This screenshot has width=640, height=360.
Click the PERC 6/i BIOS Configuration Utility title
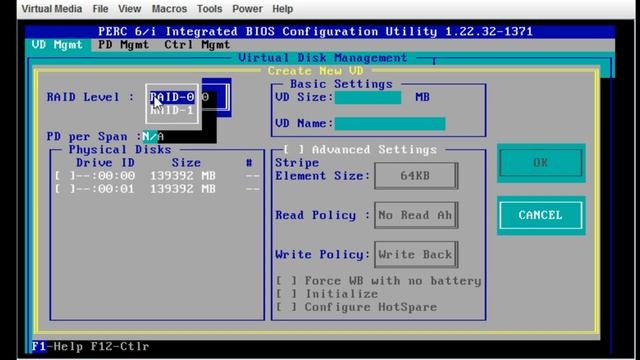click(x=315, y=31)
